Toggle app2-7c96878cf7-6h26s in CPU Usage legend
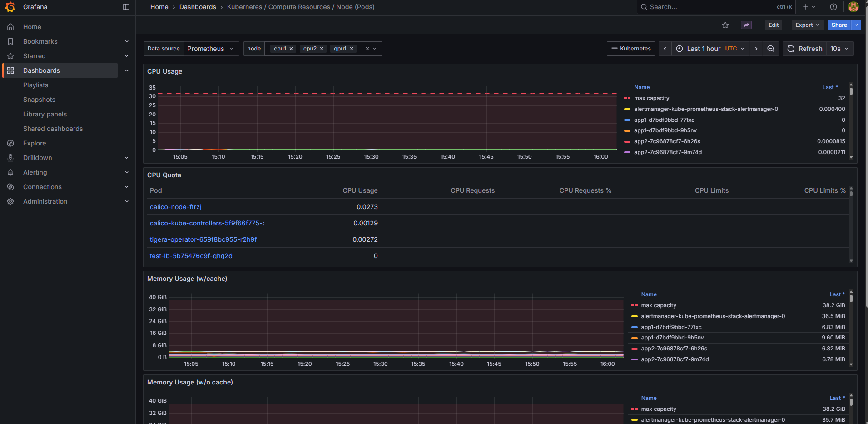Viewport: 868px width, 424px height. (x=667, y=141)
